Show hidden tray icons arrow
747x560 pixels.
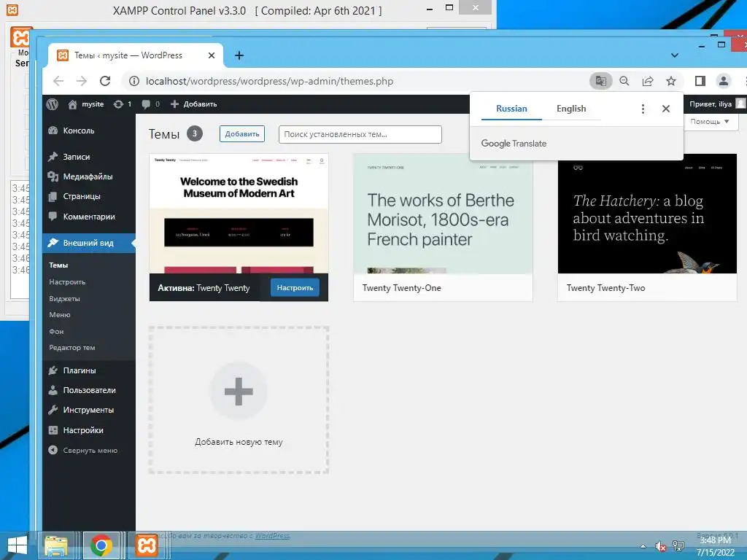[x=643, y=547]
